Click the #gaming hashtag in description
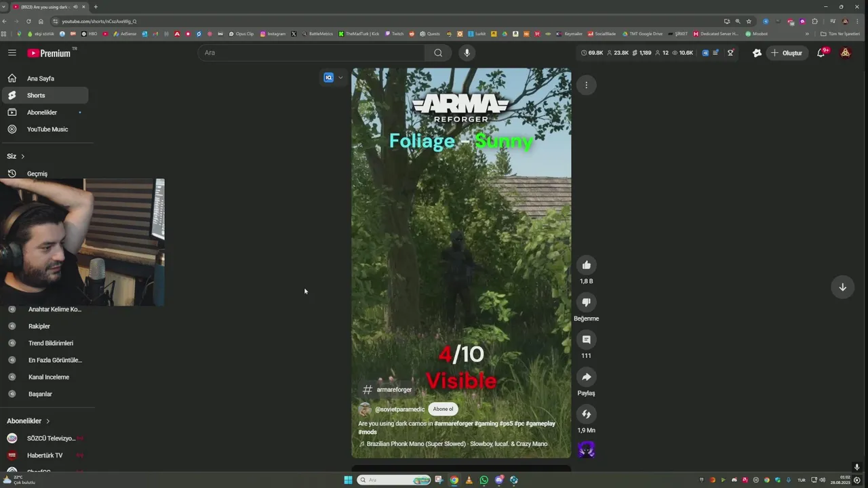This screenshot has height=488, width=868. tap(486, 424)
